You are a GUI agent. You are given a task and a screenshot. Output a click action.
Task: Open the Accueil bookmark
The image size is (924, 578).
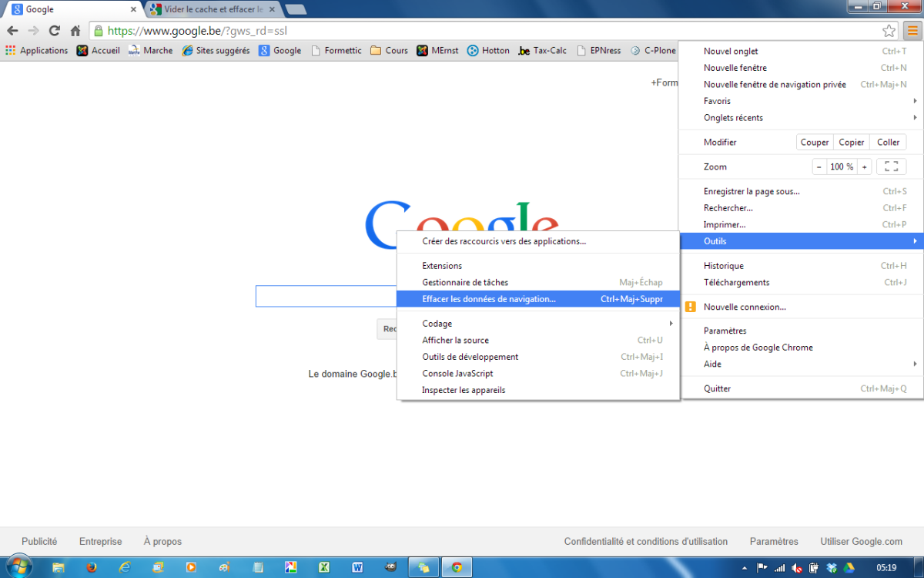point(99,51)
